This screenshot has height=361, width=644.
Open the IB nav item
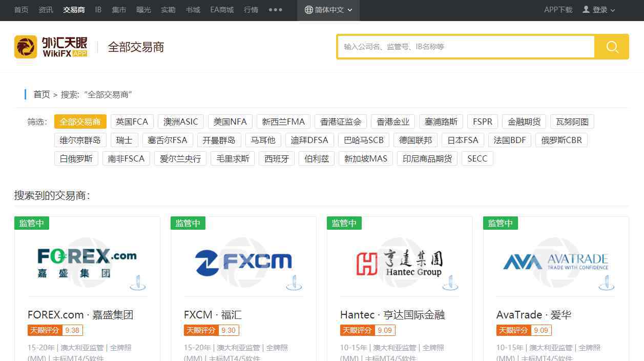pyautogui.click(x=98, y=10)
